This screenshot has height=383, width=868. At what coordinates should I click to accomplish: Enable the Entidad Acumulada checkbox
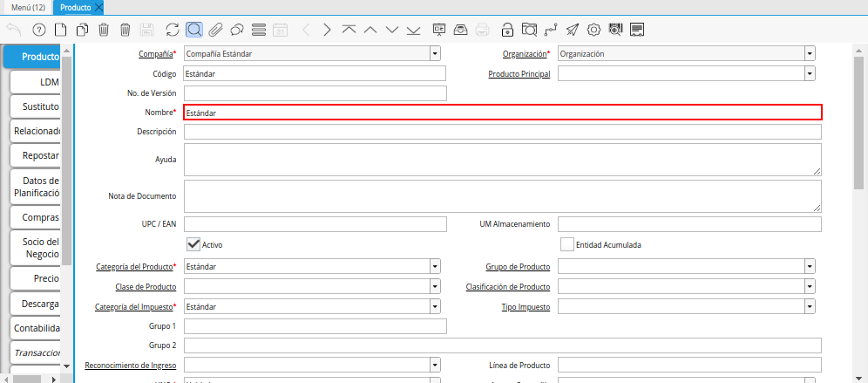[x=567, y=244]
